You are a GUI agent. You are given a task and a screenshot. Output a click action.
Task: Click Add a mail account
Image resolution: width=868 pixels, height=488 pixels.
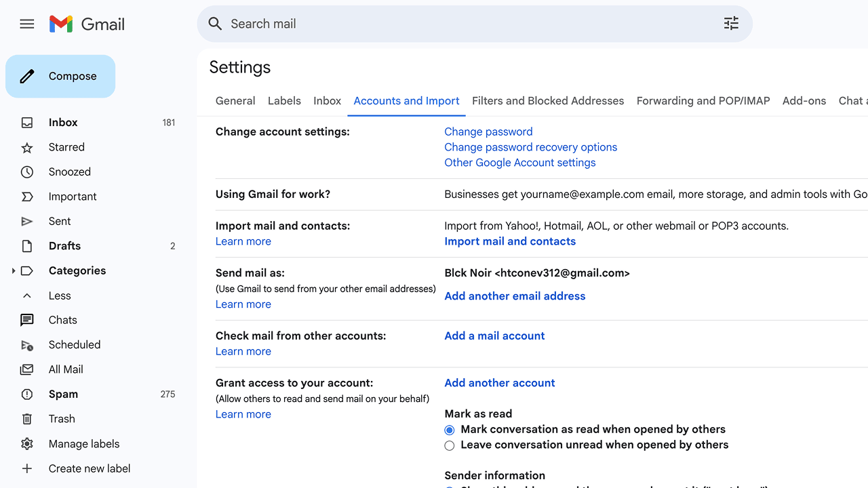494,335
